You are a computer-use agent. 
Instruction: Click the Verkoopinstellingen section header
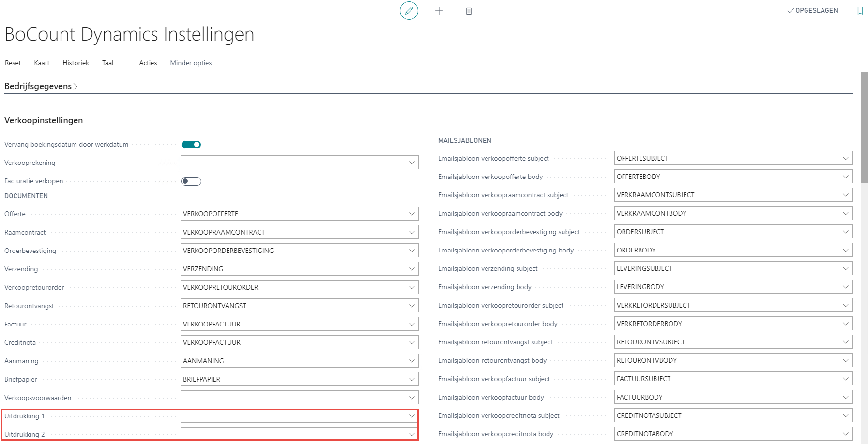click(x=44, y=120)
